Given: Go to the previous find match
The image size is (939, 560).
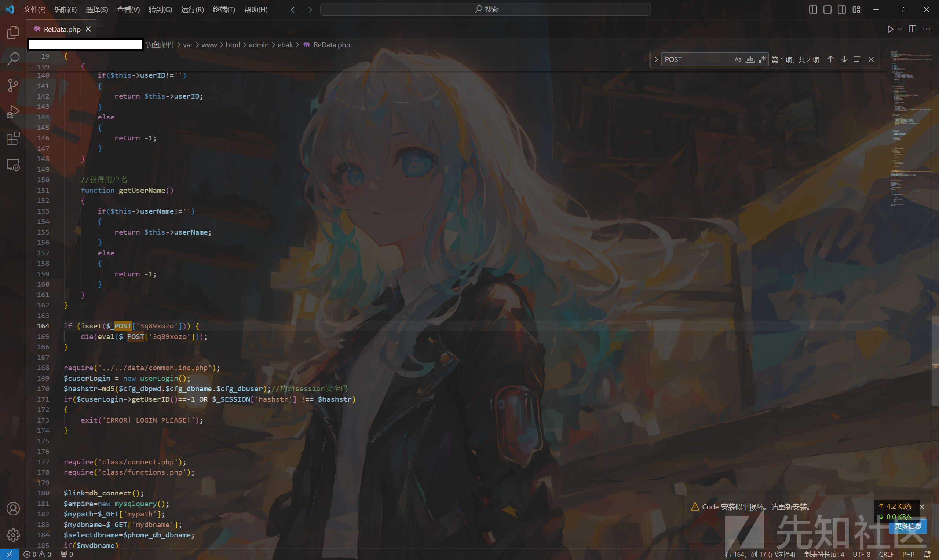Looking at the screenshot, I should 831,59.
